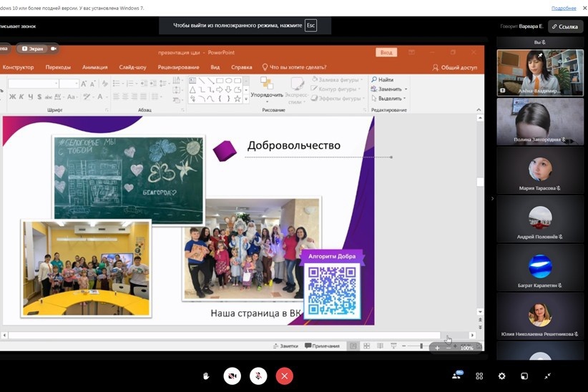Viewport: 588px width, 392px height.
Task: Switch to Reading view in status bar
Action: pos(380,346)
